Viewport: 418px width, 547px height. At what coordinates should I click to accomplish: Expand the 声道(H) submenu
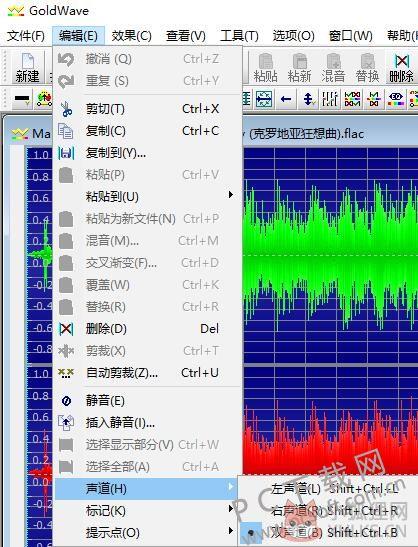point(147,488)
